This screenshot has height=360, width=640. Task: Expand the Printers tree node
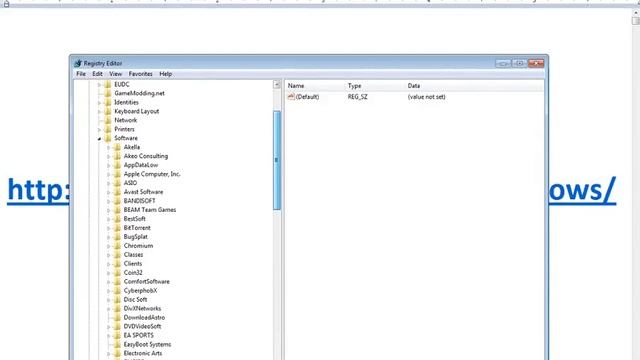pos(99,130)
